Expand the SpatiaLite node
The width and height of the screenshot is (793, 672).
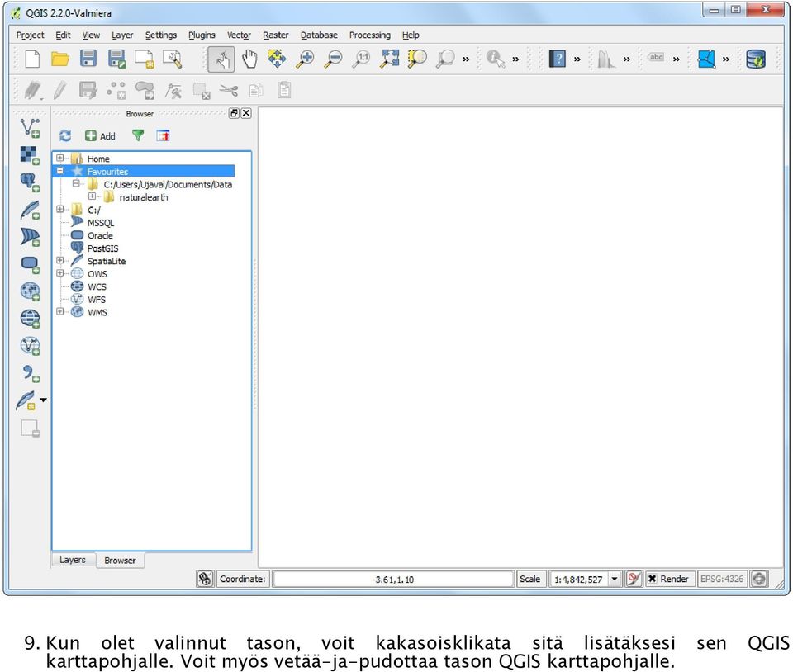coord(59,260)
